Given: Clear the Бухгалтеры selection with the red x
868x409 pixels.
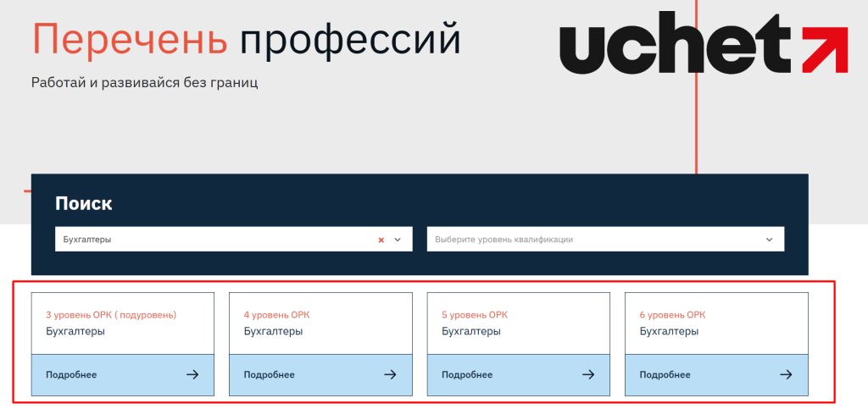Looking at the screenshot, I should pos(381,240).
